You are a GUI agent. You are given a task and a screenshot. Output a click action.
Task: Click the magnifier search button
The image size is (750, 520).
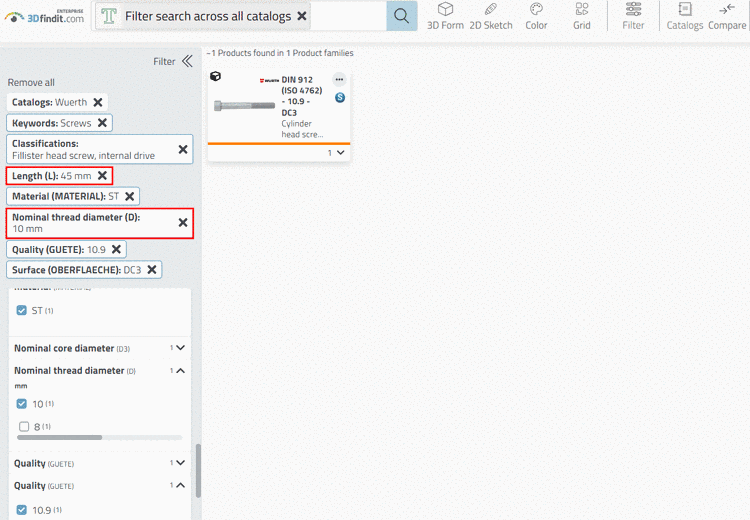click(x=401, y=16)
